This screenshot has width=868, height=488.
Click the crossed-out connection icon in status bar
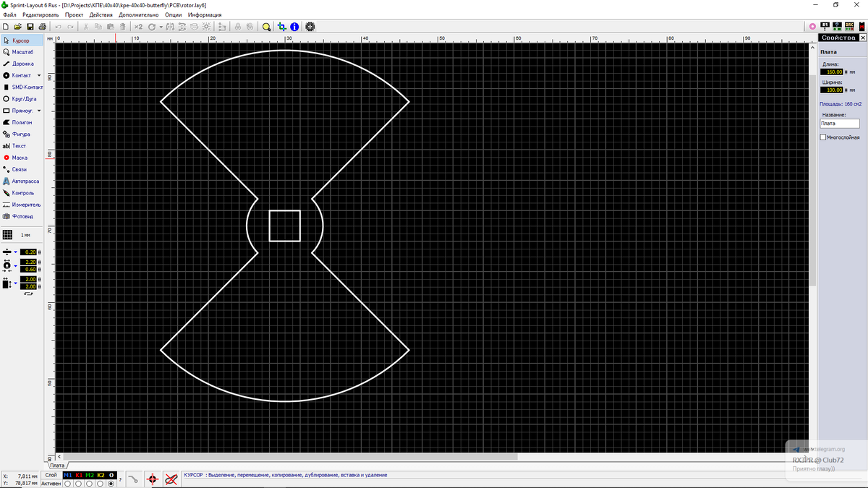(171, 479)
